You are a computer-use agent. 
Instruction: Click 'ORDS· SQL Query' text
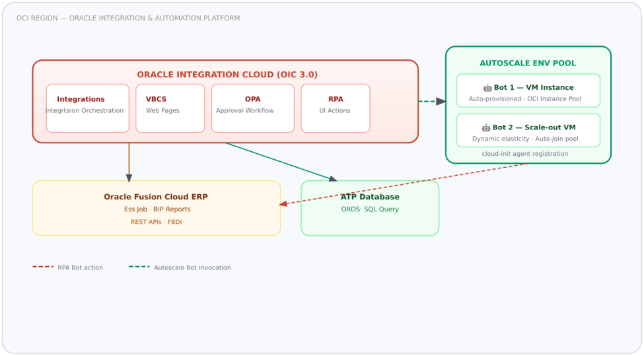(370, 209)
